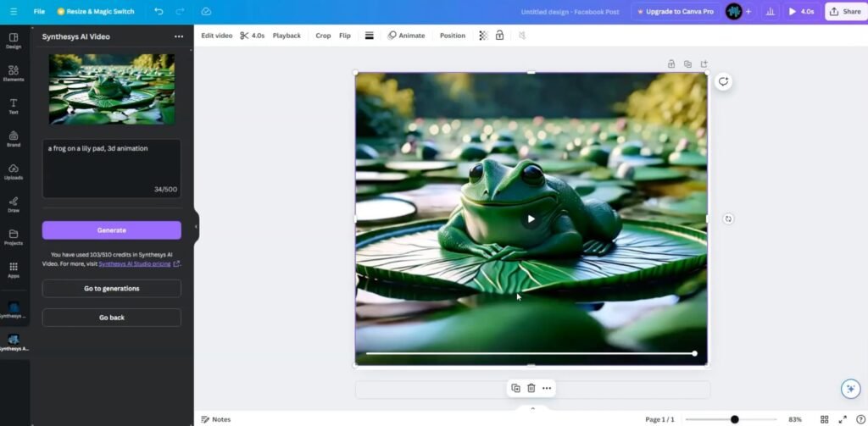Screen dimensions: 868x426
Task: Toggle the lock icon in the toolbar
Action: pos(499,36)
